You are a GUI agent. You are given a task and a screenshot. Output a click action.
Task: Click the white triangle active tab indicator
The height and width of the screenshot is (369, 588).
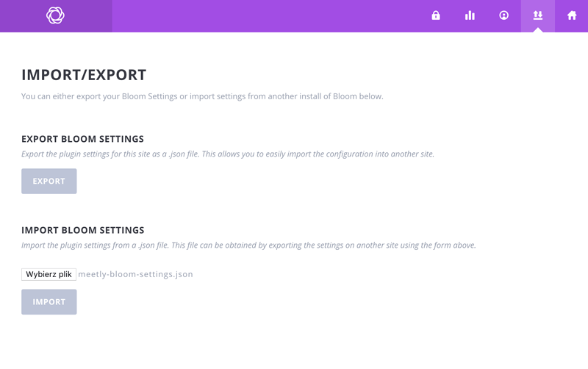coord(538,29)
